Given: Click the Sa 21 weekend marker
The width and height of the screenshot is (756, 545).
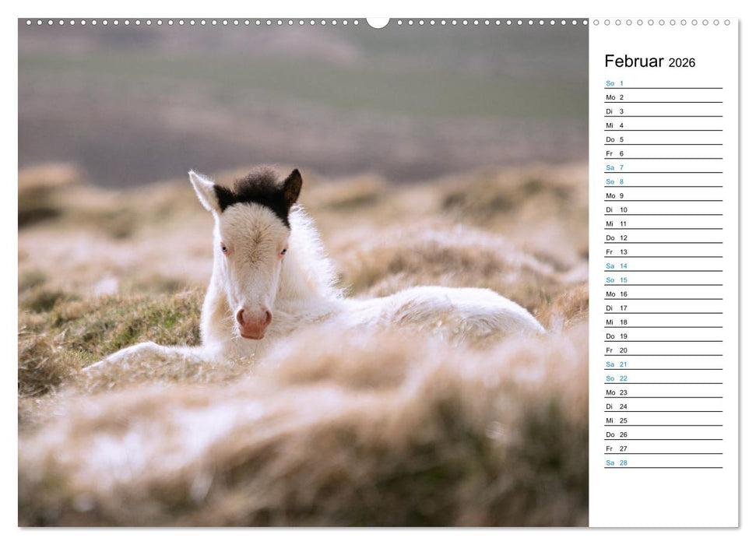Looking at the screenshot, I should coord(615,364).
